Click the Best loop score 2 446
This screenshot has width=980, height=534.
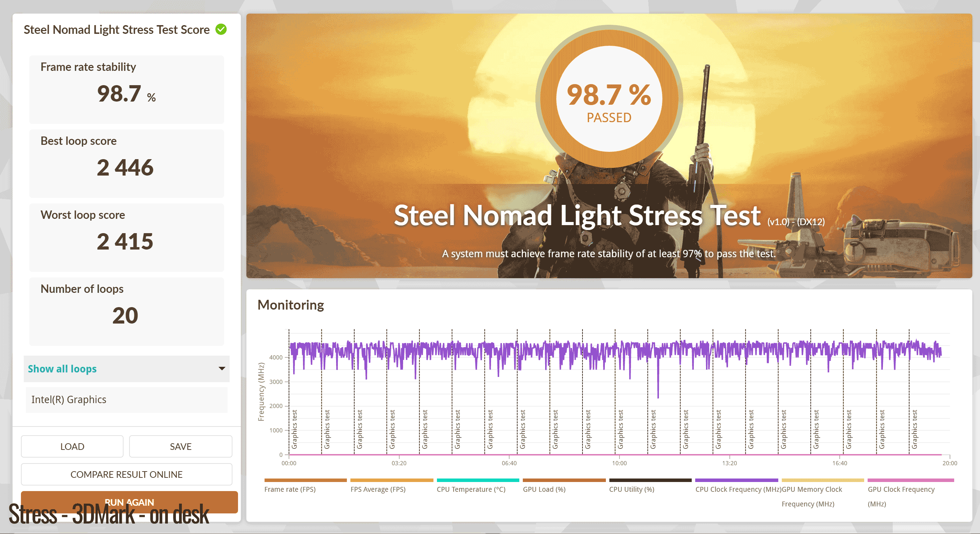coord(125,167)
